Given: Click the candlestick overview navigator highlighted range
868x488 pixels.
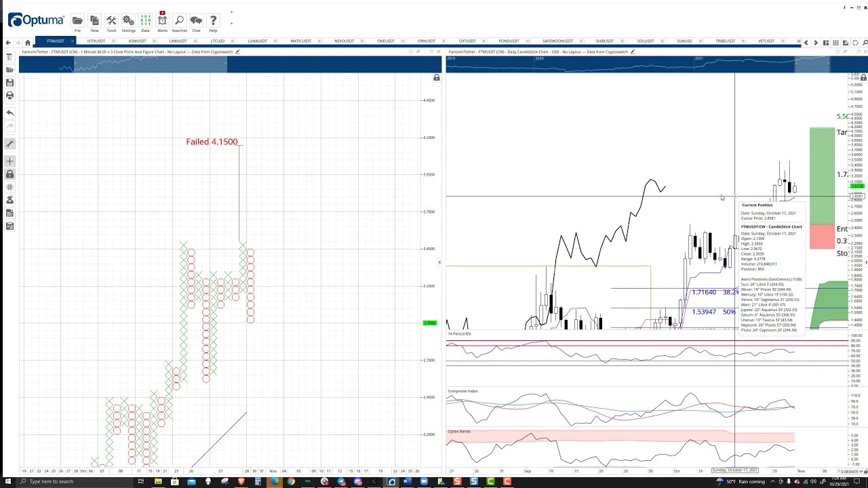Looking at the screenshot, I should 812,64.
